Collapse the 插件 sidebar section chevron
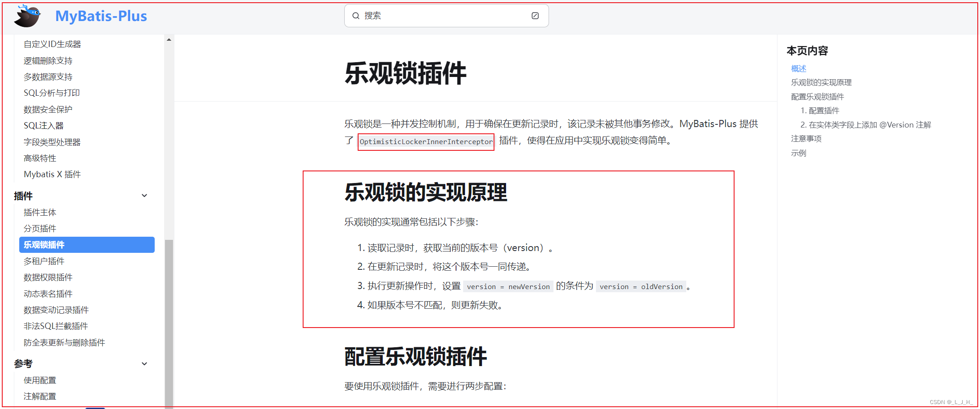 (144, 196)
